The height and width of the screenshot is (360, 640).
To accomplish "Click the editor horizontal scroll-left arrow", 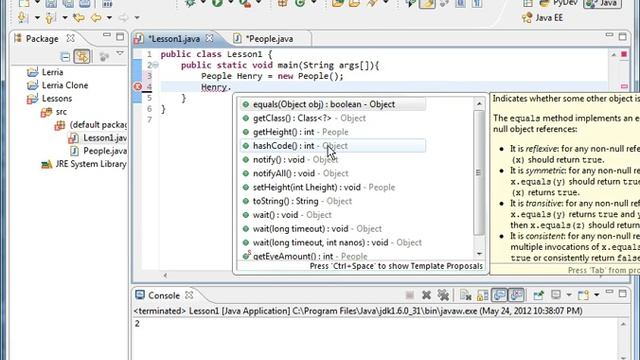I will coord(165,276).
